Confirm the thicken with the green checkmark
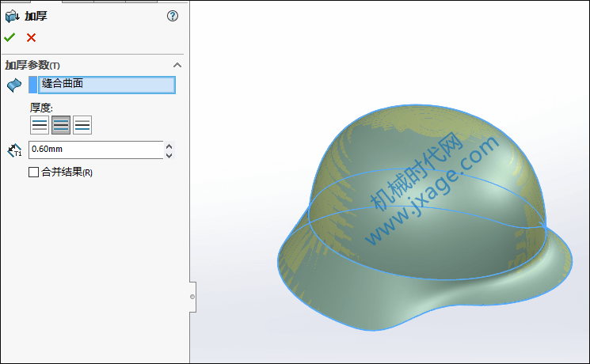This screenshot has height=364, width=590. [10, 37]
